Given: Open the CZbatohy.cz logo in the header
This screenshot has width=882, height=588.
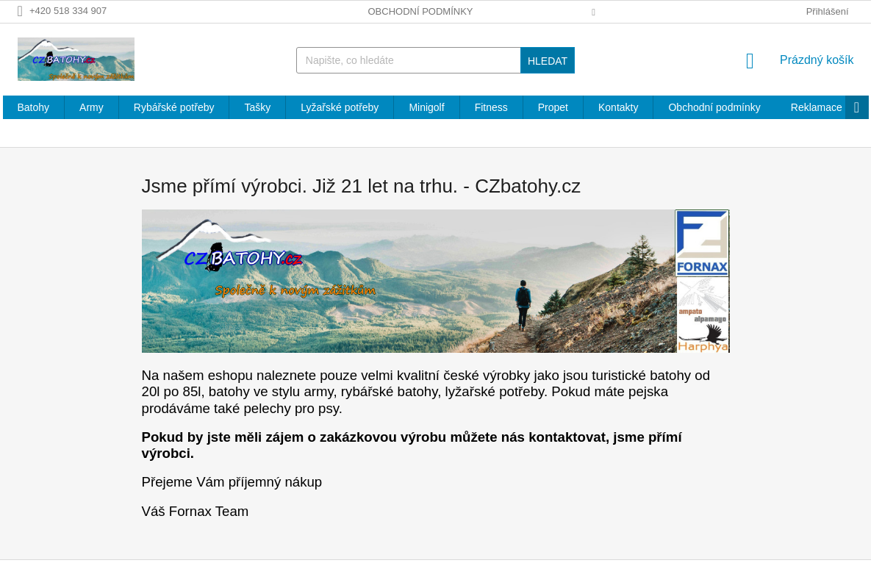Looking at the screenshot, I should [x=76, y=59].
